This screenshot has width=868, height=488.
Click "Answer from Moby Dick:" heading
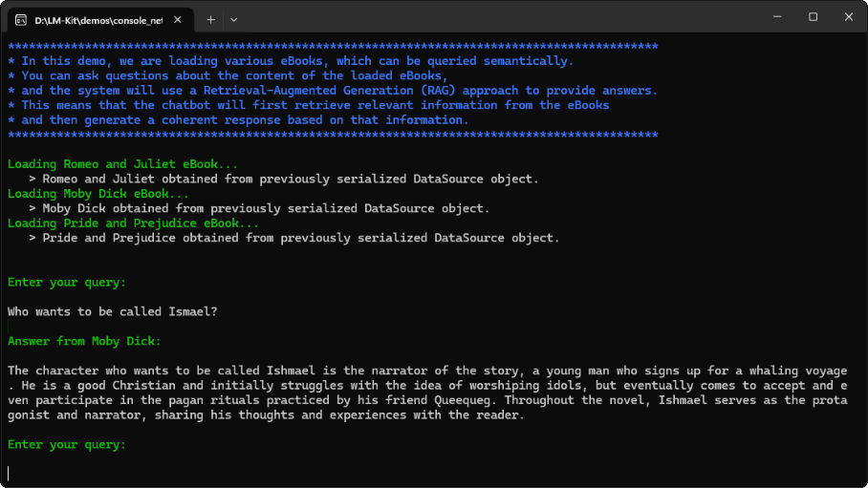84,341
